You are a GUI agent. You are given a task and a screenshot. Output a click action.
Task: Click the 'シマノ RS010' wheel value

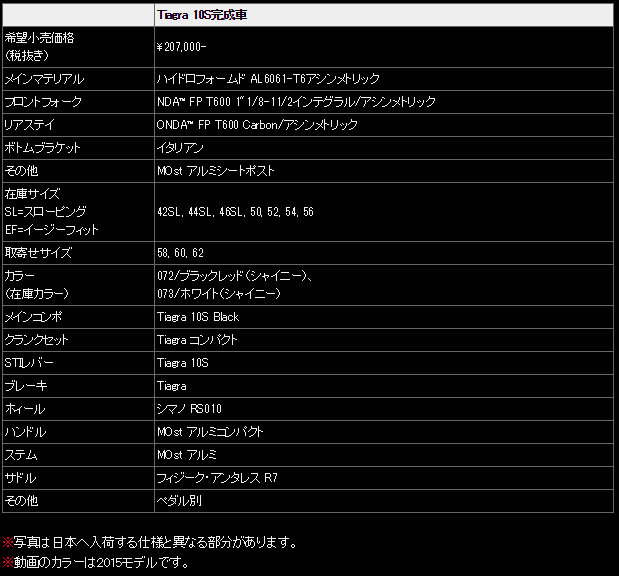(189, 409)
